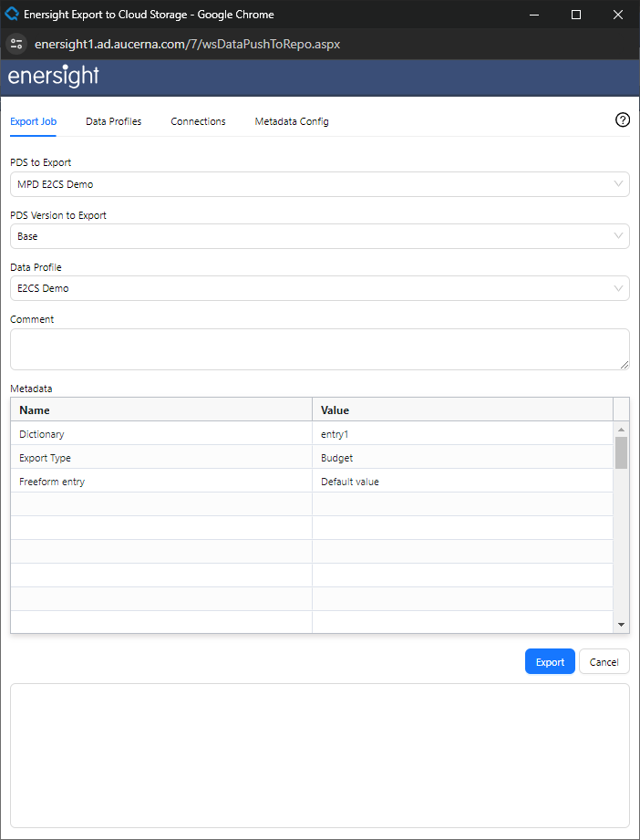The height and width of the screenshot is (840, 640).
Task: Click the Default value cell
Action: pyautogui.click(x=463, y=482)
